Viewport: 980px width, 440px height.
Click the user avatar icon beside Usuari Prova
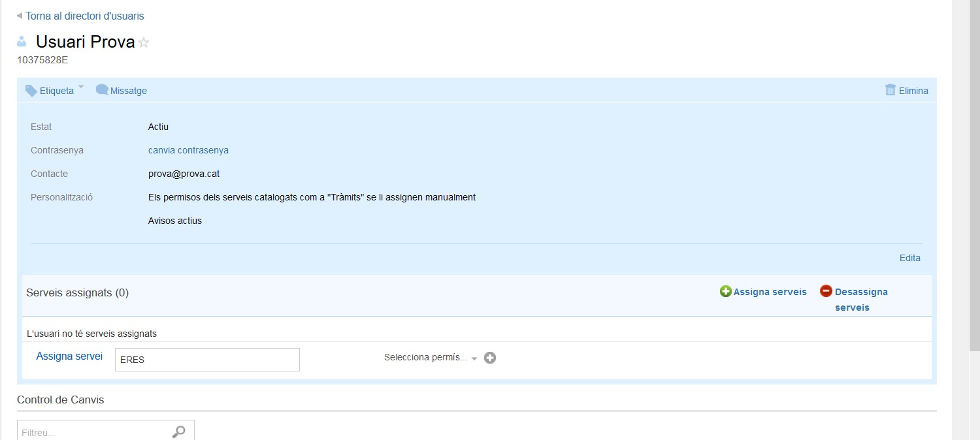(22, 42)
